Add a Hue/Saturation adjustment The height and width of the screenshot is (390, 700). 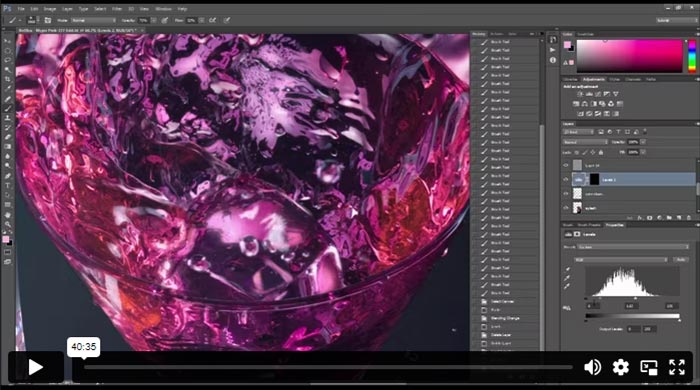click(x=576, y=104)
